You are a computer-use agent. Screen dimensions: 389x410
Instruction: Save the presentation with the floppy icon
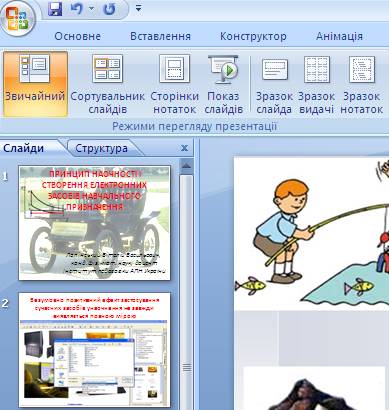[55, 9]
